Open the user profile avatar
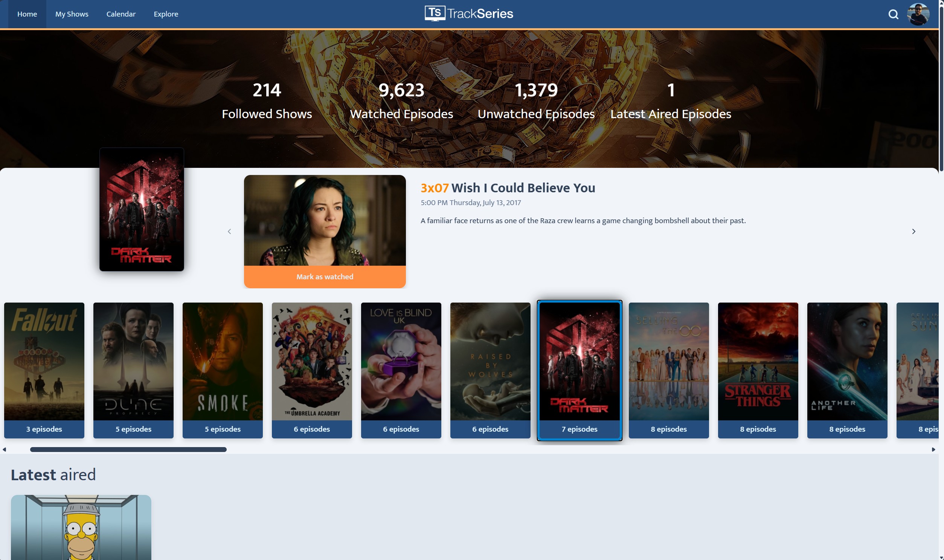944x560 pixels. pos(918,14)
